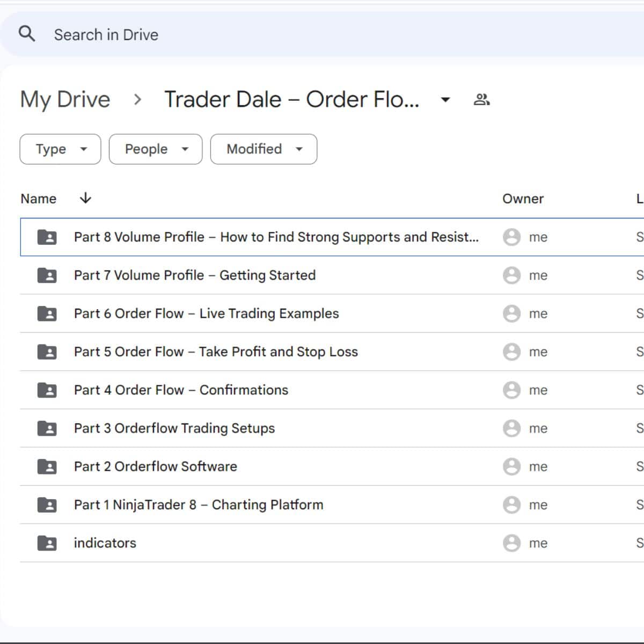
Task: Select Part 1 NinjaTrader 8 – Charting Platform
Action: point(199,505)
